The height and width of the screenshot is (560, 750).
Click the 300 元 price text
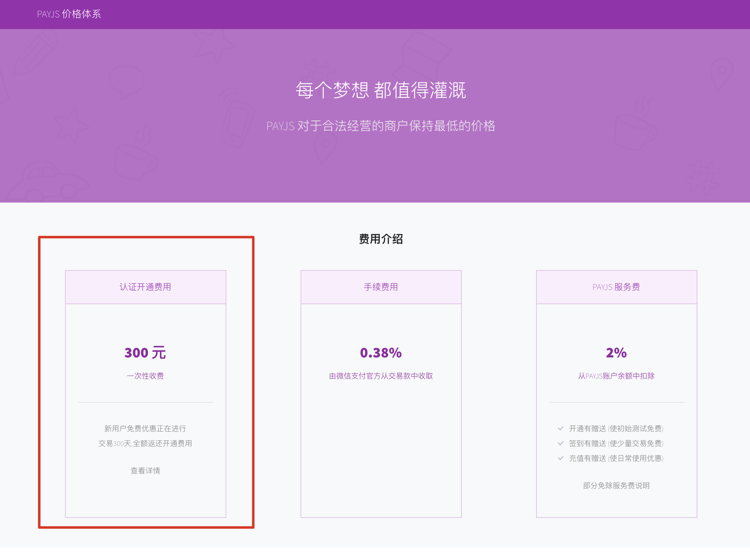(x=145, y=353)
